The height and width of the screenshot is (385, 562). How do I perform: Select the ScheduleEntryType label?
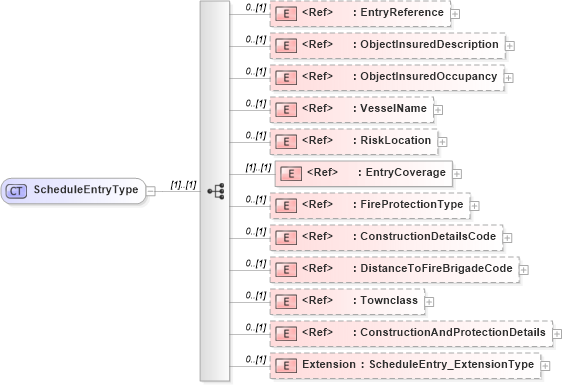[x=86, y=190]
